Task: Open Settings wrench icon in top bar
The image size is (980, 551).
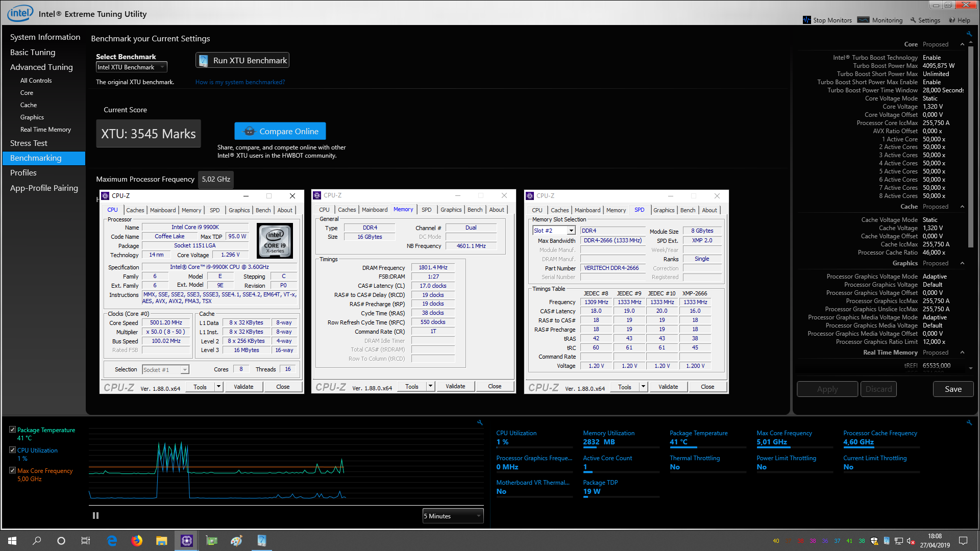Action: 913,20
